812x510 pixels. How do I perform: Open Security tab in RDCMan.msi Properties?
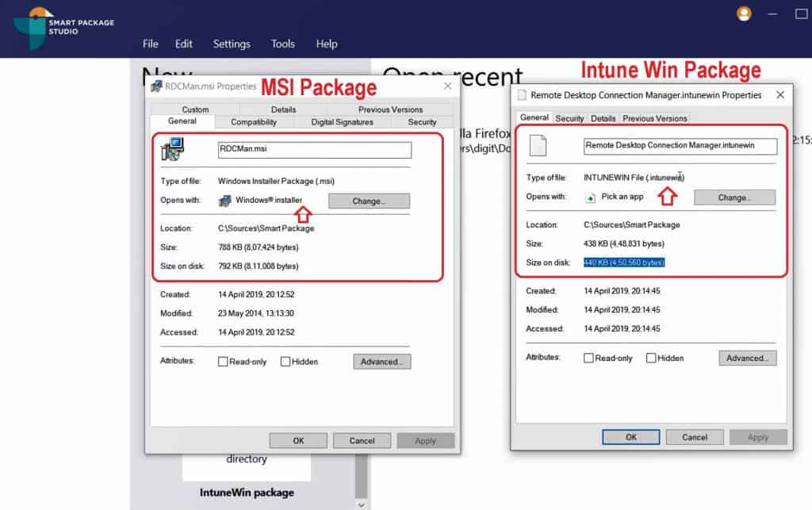click(422, 122)
